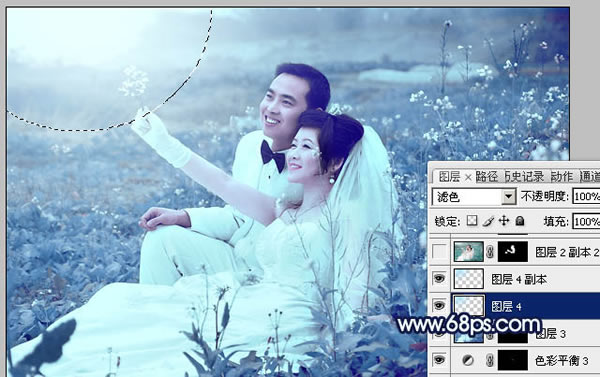Select the 图层 4 副本 layer thumbnail
Screen dimensions: 600x377
469,279
